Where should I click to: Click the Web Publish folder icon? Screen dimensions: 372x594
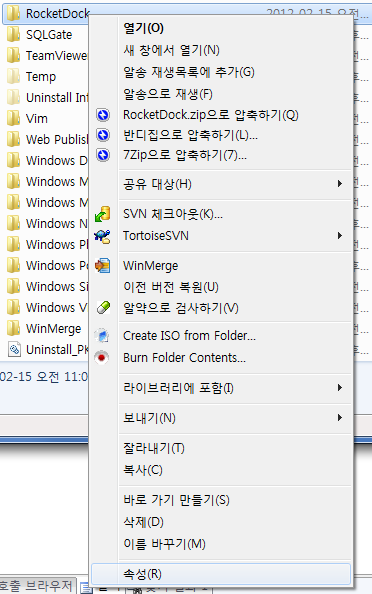point(13,139)
